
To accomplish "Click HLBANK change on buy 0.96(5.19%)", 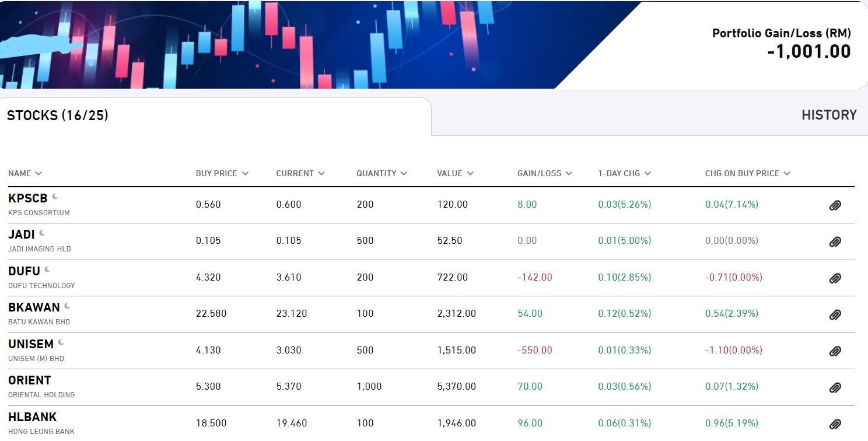I will pyautogui.click(x=731, y=423).
